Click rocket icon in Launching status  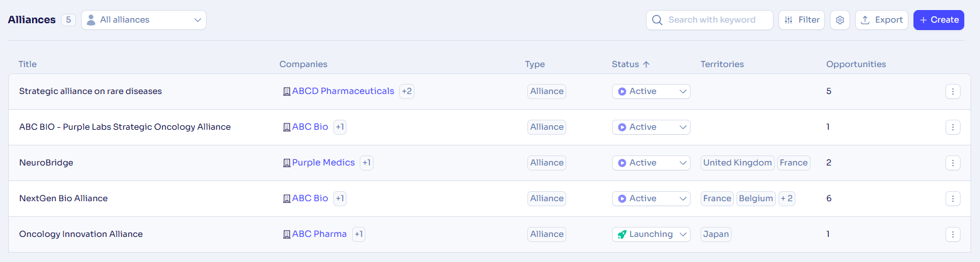tap(622, 234)
